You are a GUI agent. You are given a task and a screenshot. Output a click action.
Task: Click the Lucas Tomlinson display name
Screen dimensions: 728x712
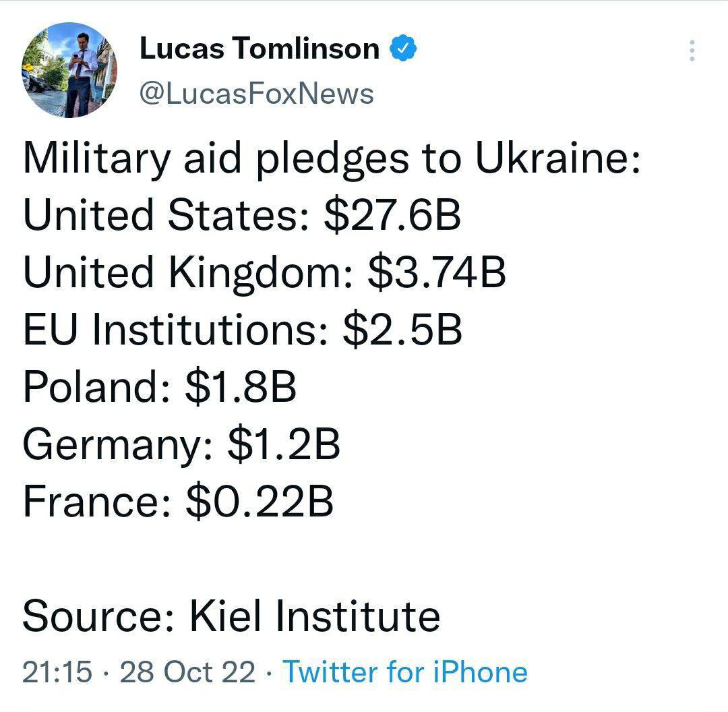[x=260, y=49]
